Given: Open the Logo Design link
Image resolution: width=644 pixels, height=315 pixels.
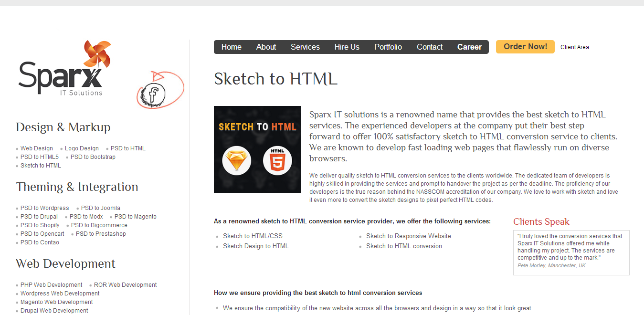Looking at the screenshot, I should (x=82, y=148).
